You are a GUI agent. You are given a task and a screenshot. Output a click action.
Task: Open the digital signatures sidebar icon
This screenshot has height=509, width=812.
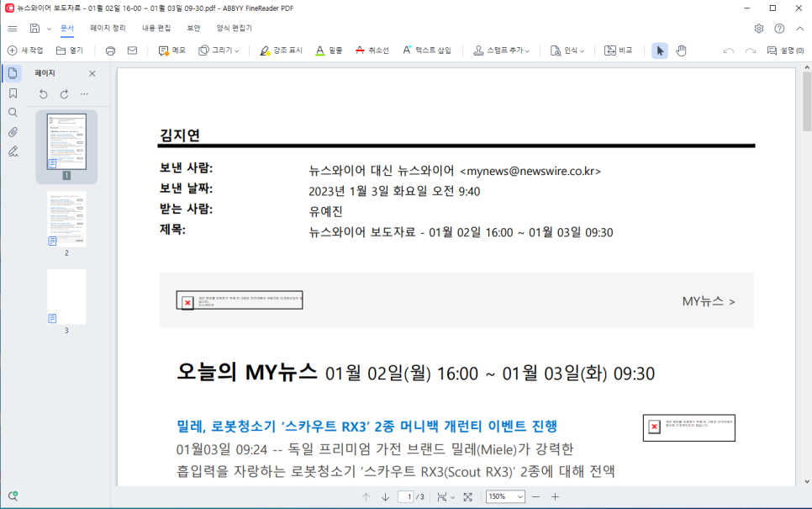pyautogui.click(x=13, y=151)
